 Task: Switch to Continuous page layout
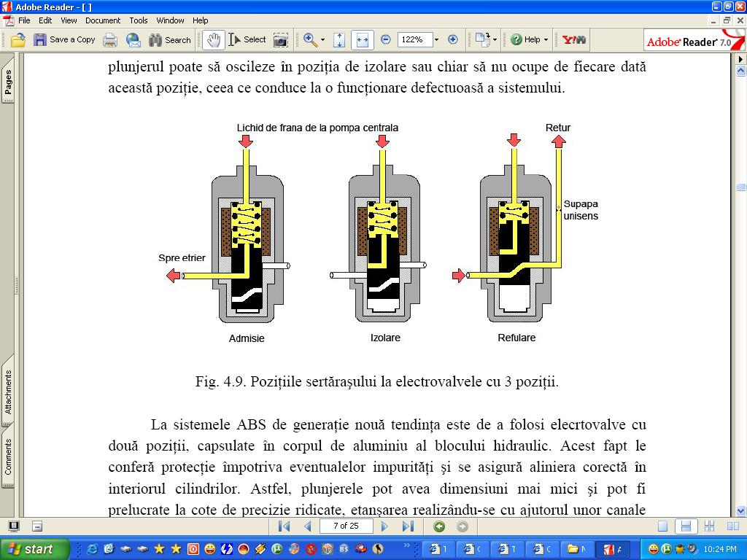pyautogui.click(x=686, y=526)
